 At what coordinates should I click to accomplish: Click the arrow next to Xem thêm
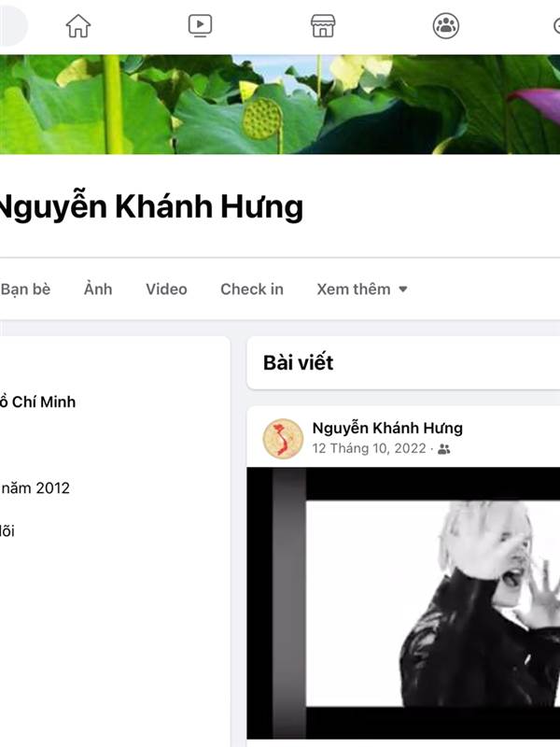point(403,289)
